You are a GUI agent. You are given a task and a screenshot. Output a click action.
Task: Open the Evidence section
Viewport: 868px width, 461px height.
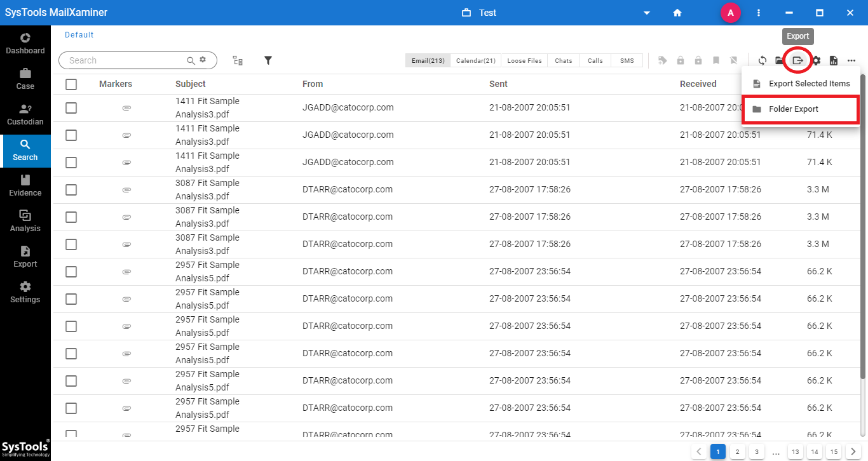pos(25,186)
